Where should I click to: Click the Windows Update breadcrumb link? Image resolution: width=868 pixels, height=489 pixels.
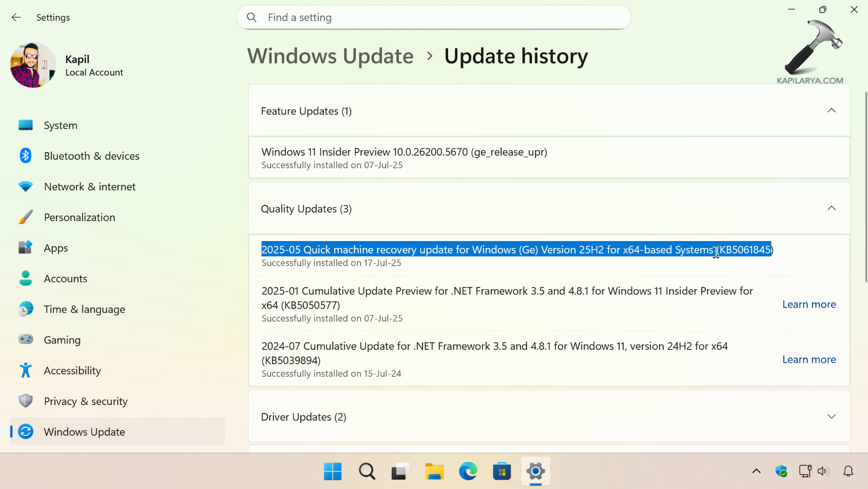[330, 56]
